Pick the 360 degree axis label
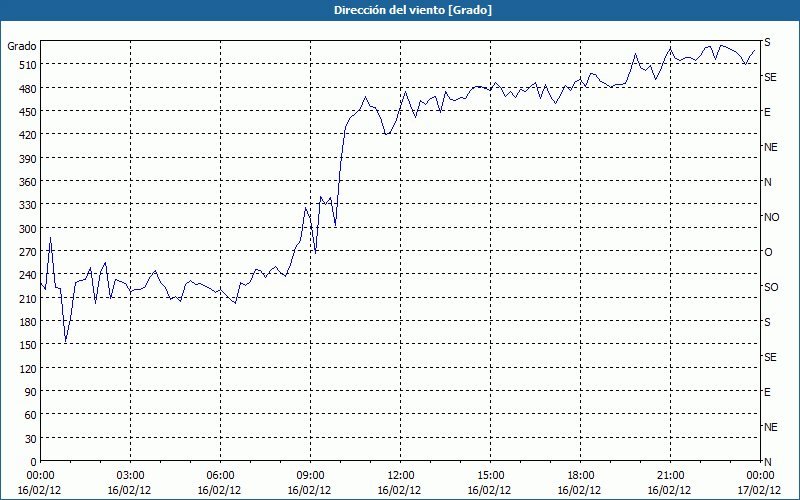Screen dimensions: 800x500 point(28,182)
